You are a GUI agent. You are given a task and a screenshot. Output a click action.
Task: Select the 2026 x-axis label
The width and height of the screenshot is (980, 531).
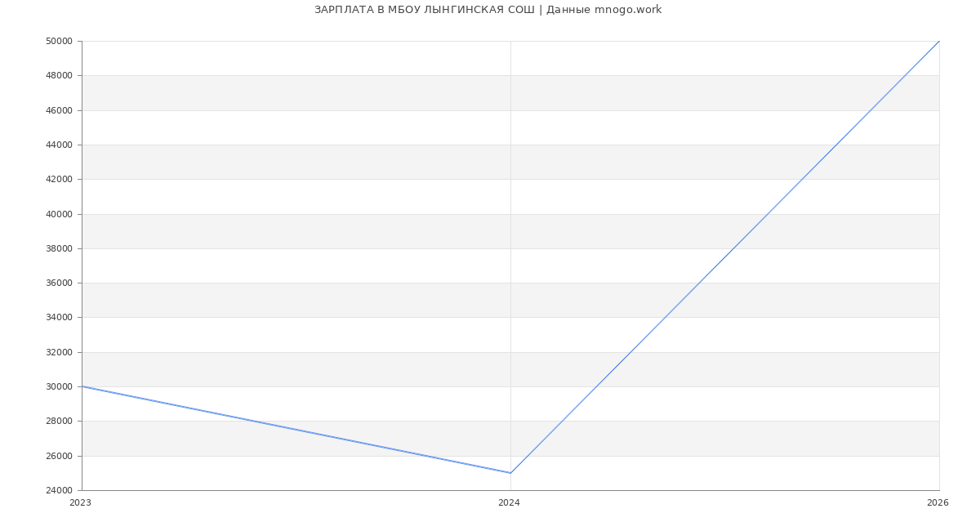coord(938,503)
